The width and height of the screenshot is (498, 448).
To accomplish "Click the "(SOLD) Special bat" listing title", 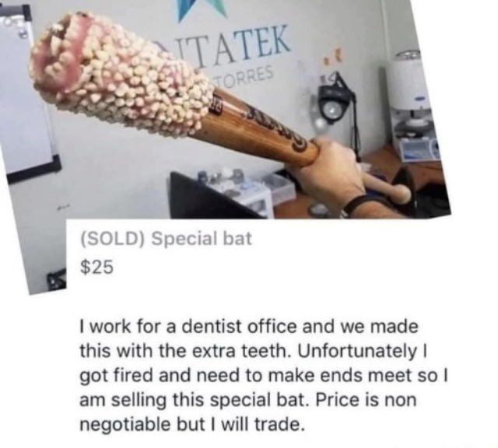I will 167,239.
